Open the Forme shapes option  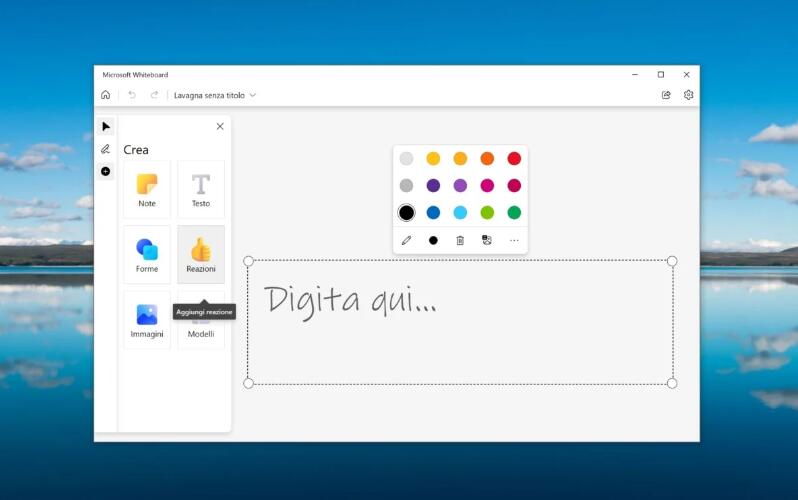pyautogui.click(x=147, y=255)
